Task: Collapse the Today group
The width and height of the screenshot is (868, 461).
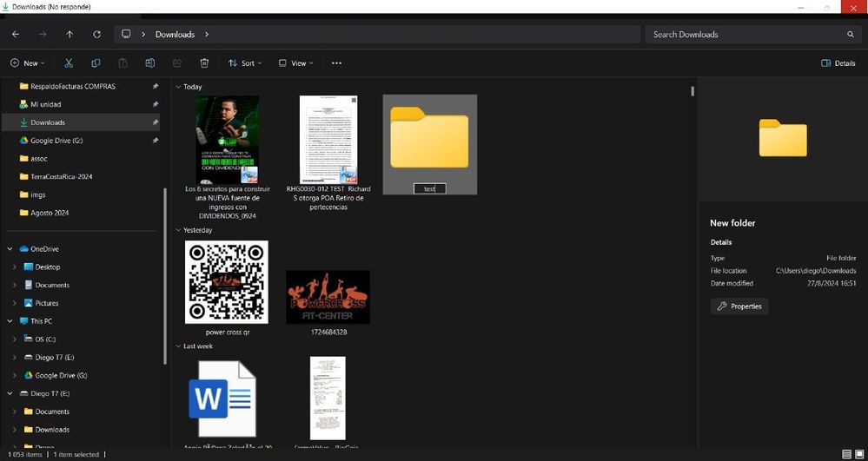Action: coord(178,87)
